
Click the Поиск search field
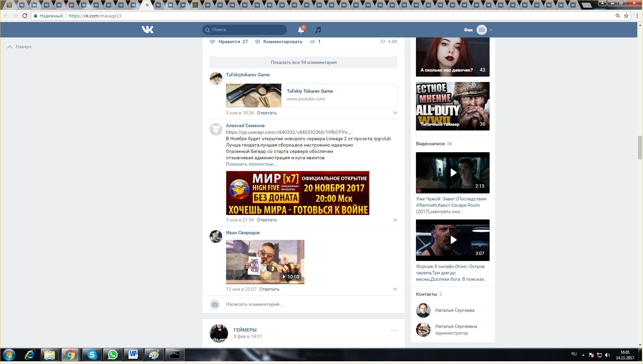[244, 30]
